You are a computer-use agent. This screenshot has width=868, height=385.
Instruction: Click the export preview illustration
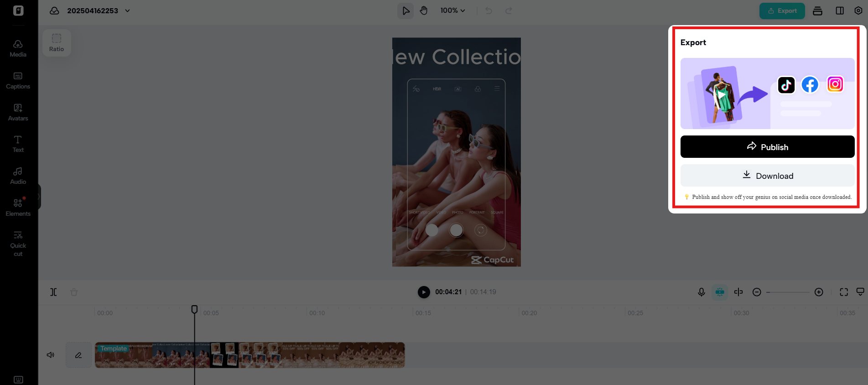pos(767,94)
